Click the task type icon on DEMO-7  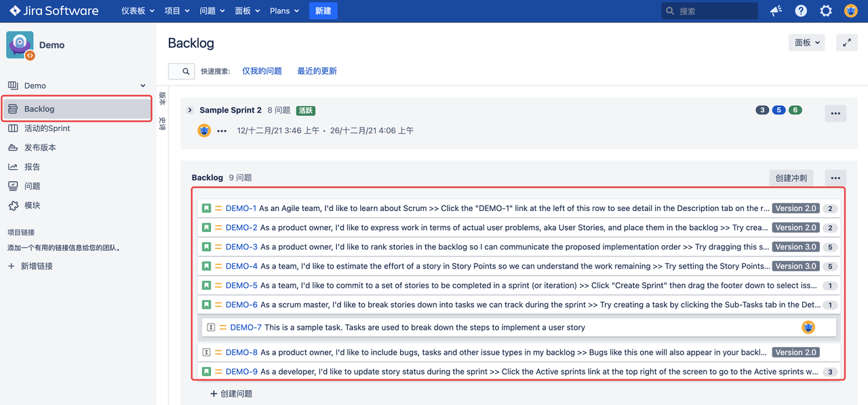click(x=211, y=327)
